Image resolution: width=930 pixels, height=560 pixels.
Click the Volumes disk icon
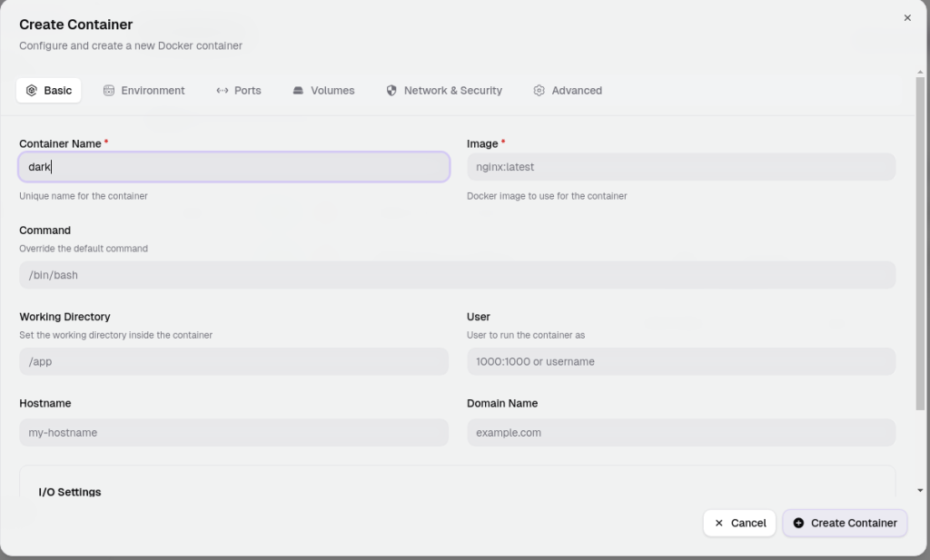coord(298,91)
